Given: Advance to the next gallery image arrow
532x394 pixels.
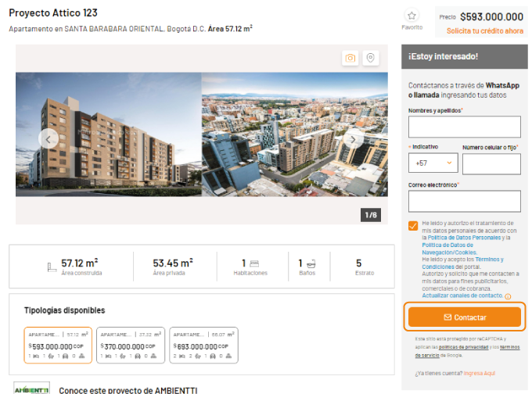Looking at the screenshot, I should tap(353, 139).
